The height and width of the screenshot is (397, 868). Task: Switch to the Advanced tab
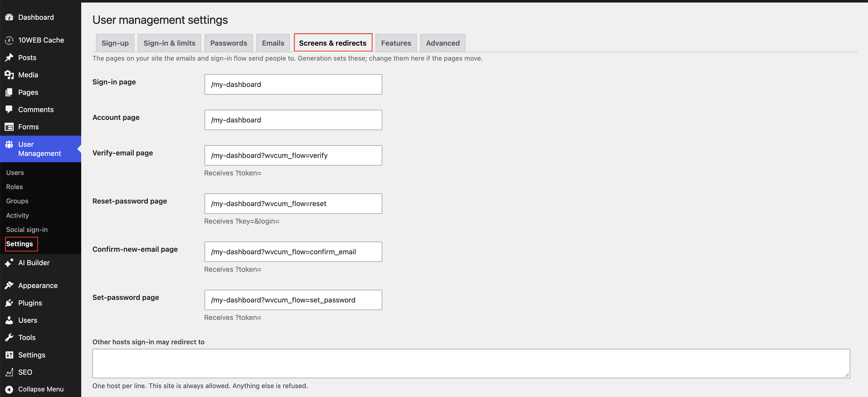click(442, 43)
